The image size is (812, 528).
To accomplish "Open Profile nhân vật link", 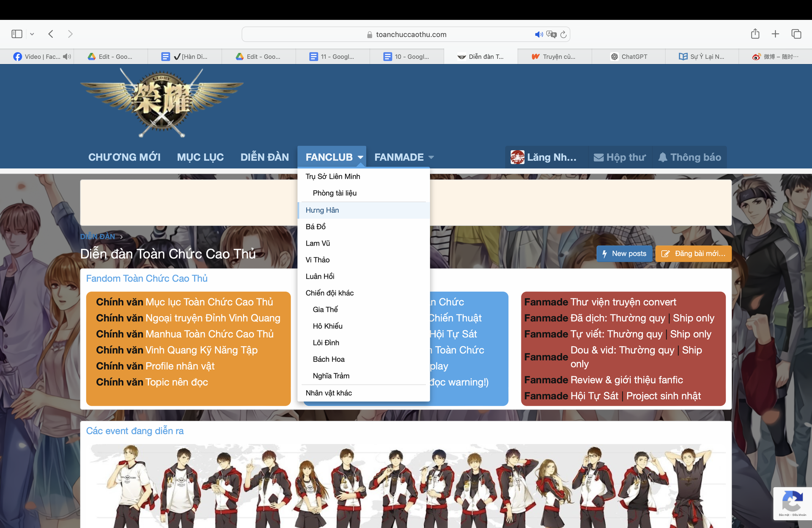I will click(x=180, y=366).
